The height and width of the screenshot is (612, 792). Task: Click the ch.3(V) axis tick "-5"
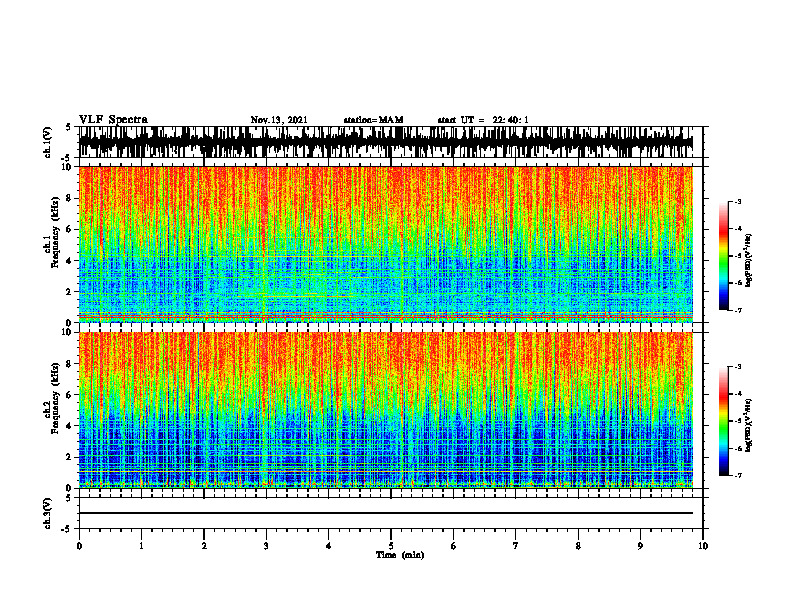pyautogui.click(x=67, y=529)
